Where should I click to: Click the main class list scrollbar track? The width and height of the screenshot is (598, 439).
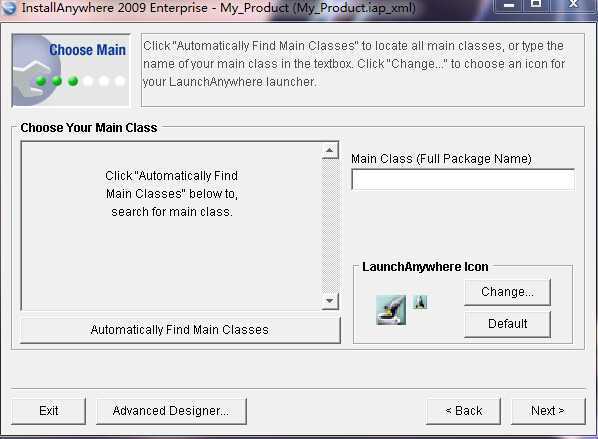[x=330, y=226]
